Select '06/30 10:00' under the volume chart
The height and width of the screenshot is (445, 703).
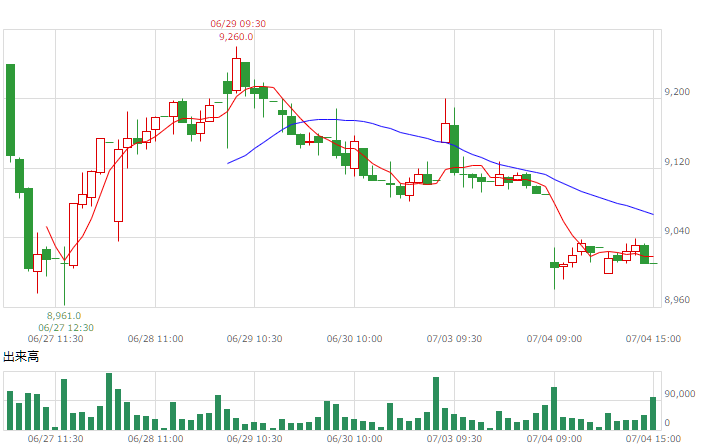pos(355,438)
